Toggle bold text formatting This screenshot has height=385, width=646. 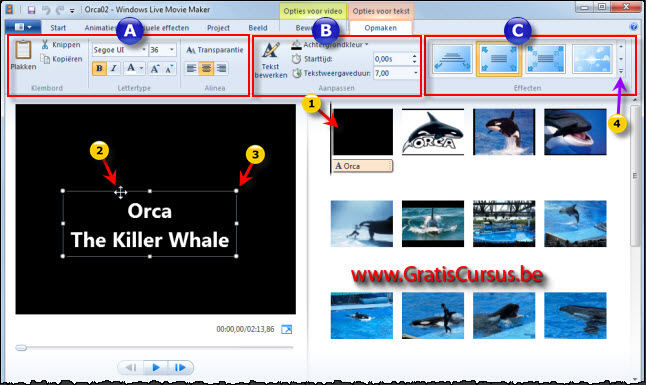99,68
